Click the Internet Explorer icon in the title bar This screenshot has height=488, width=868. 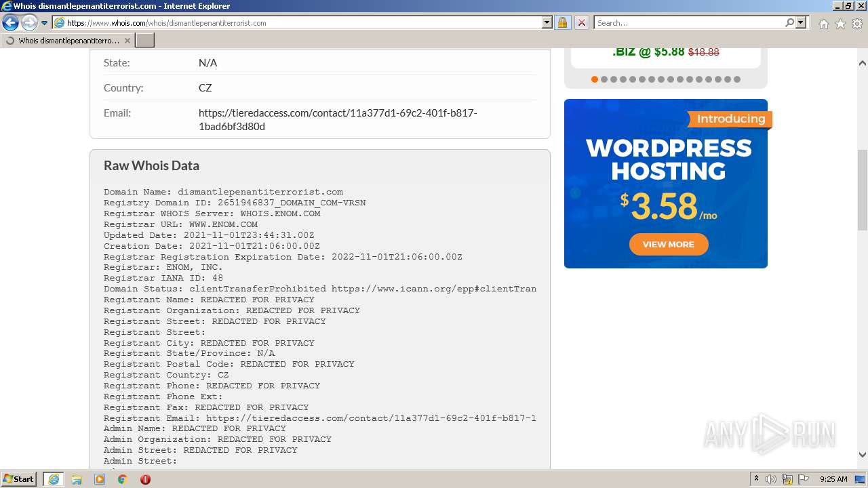7,6
